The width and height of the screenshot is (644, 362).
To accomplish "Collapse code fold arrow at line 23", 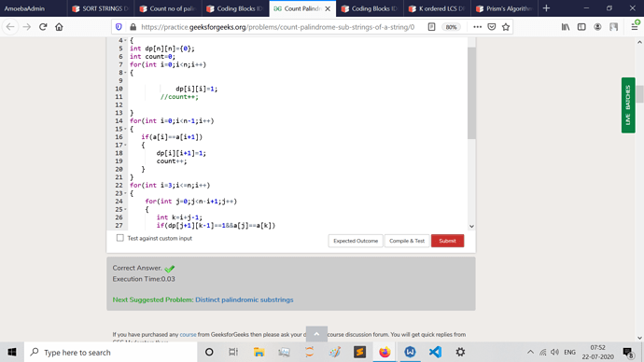I will (125, 193).
